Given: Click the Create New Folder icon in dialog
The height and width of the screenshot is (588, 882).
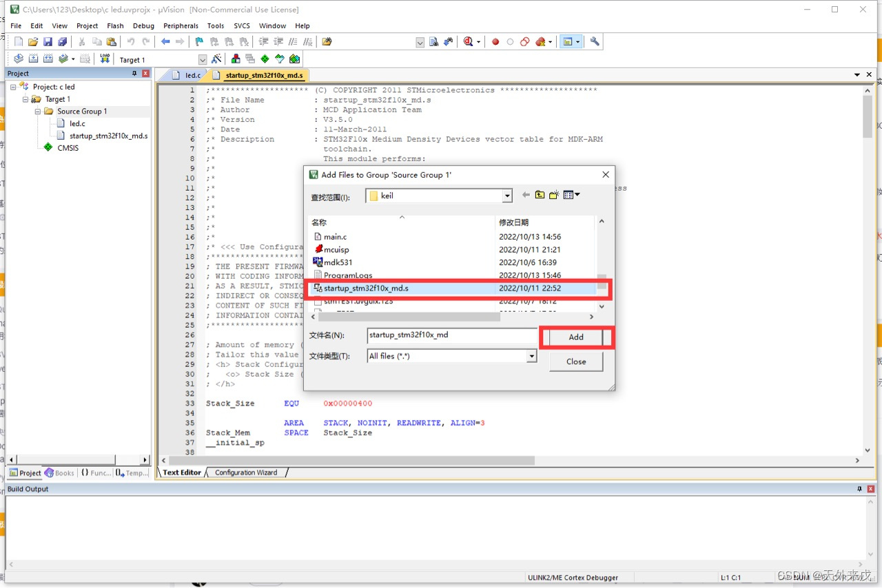Looking at the screenshot, I should click(x=554, y=196).
